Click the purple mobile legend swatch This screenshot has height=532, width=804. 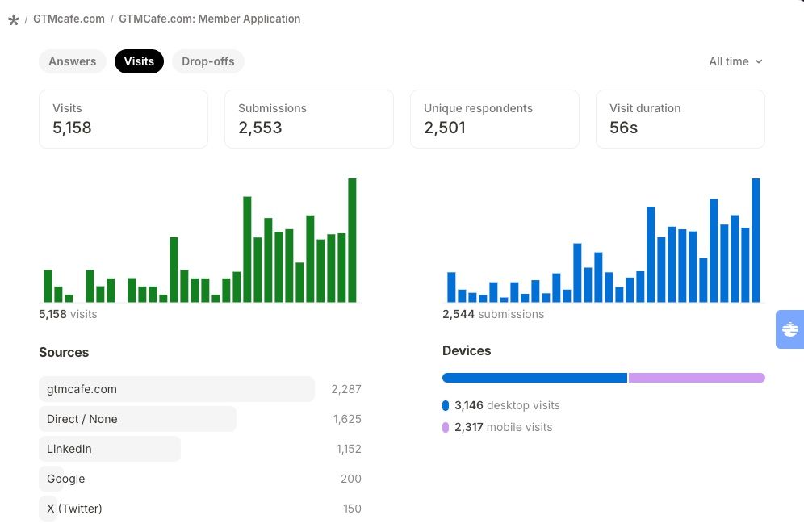point(446,427)
